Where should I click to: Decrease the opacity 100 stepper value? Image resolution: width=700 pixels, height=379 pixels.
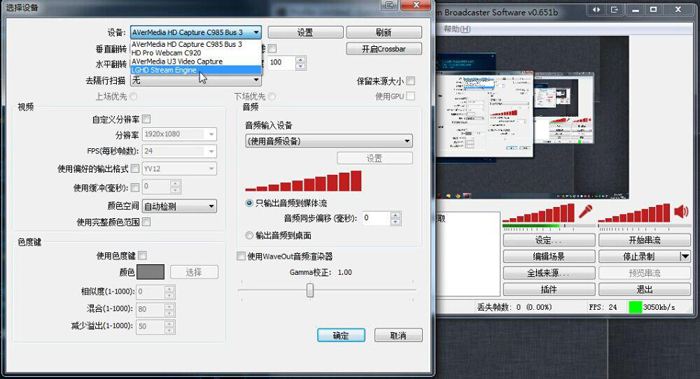[x=301, y=66]
